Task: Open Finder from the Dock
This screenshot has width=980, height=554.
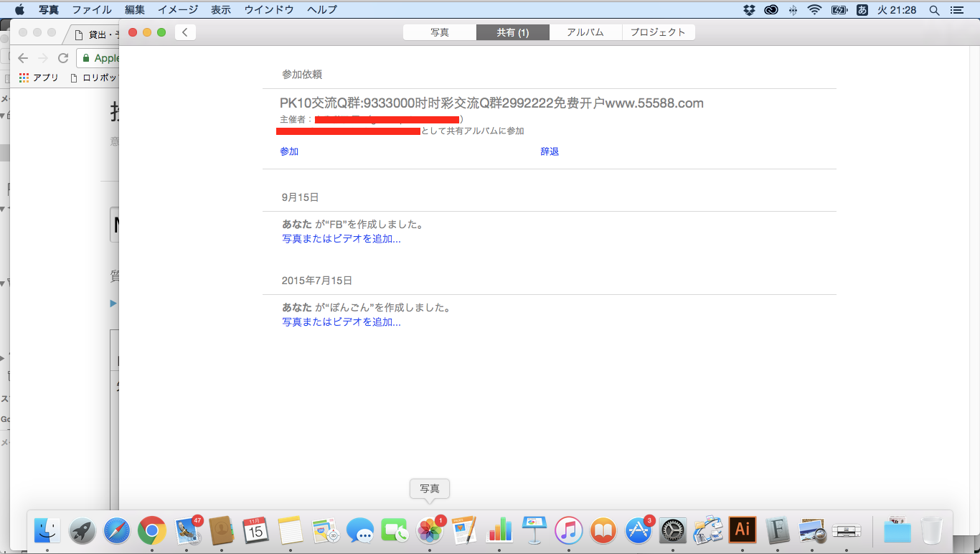Action: [x=47, y=530]
